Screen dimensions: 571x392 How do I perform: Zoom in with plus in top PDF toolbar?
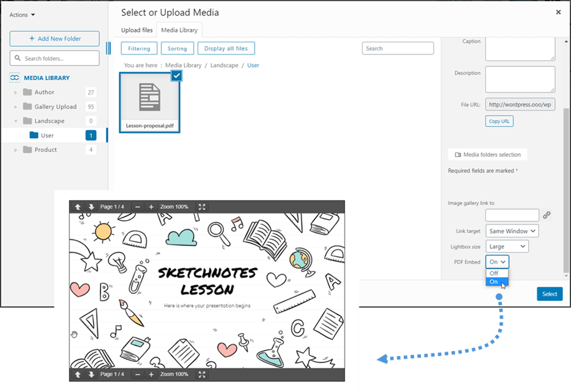tap(151, 207)
